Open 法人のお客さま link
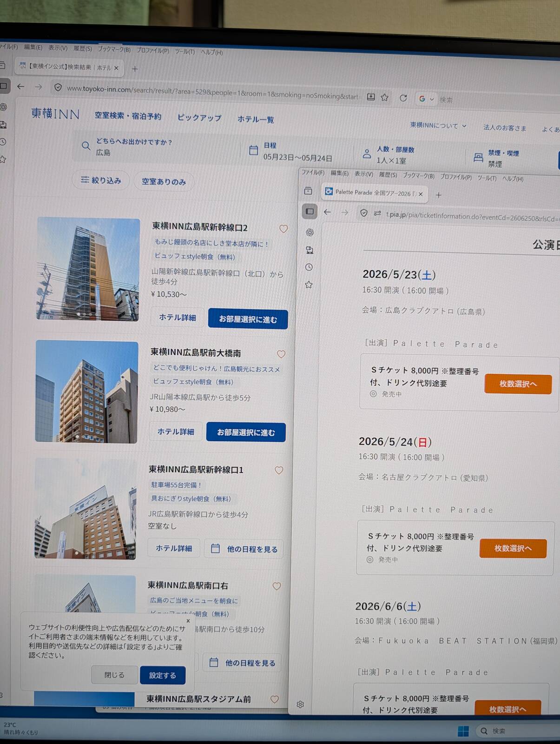This screenshot has height=744, width=560. point(505,127)
